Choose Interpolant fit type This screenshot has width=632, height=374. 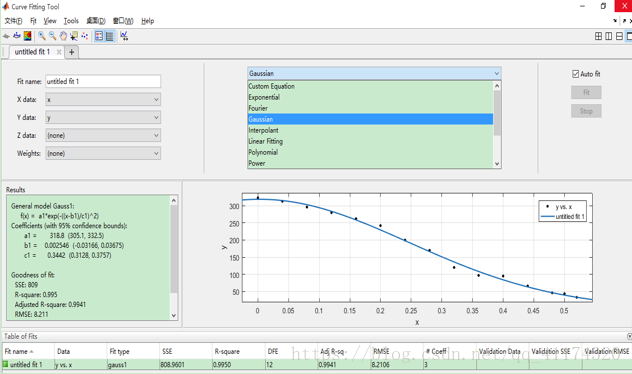[370, 130]
